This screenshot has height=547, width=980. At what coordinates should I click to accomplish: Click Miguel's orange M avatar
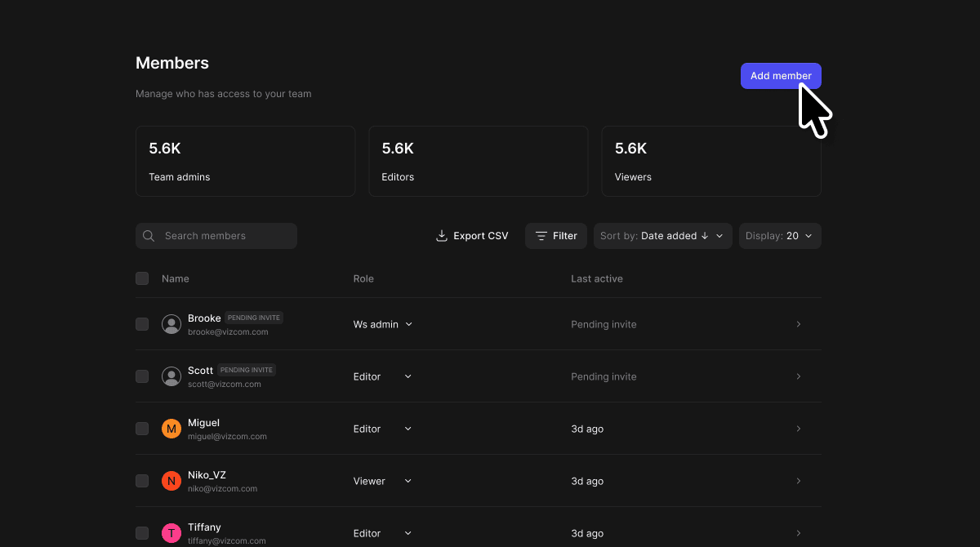171,429
